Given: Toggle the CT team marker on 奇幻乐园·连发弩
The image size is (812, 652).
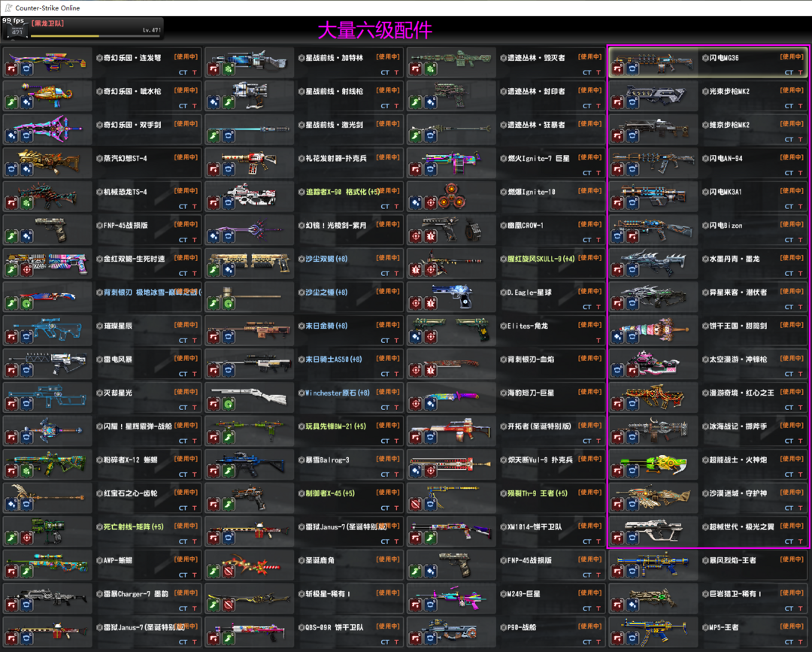Looking at the screenshot, I should pyautogui.click(x=183, y=73).
